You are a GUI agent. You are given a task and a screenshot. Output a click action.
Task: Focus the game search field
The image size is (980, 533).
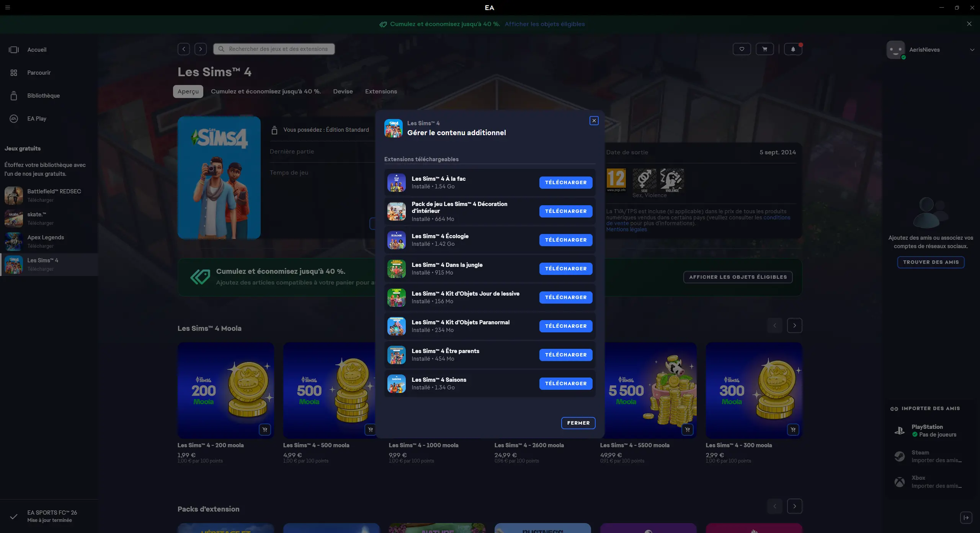pyautogui.click(x=274, y=49)
